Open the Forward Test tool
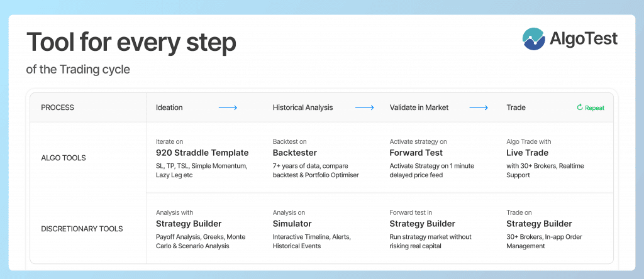Screen dimensions: 644x279 [416, 153]
